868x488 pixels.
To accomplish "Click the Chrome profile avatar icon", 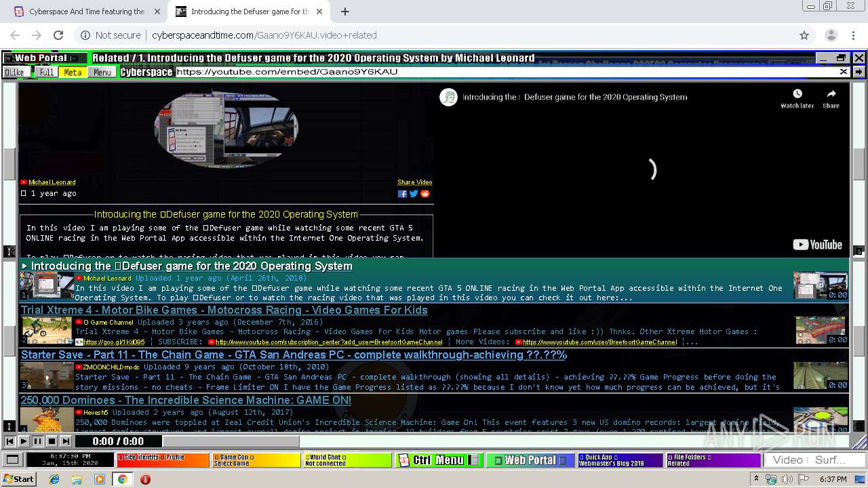I will pyautogui.click(x=831, y=35).
